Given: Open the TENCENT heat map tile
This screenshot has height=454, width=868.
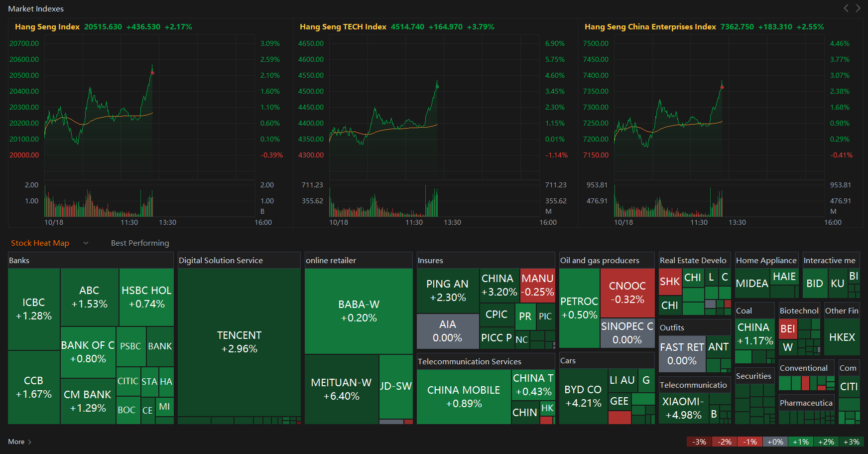Looking at the screenshot, I should click(239, 342).
